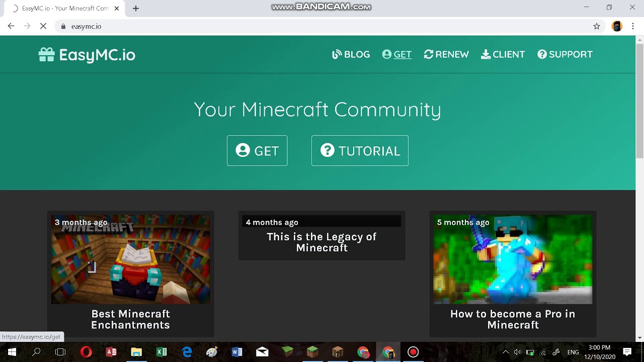
Task: Open the Best Minecraft Enchantments thumbnail image
Action: [130, 259]
